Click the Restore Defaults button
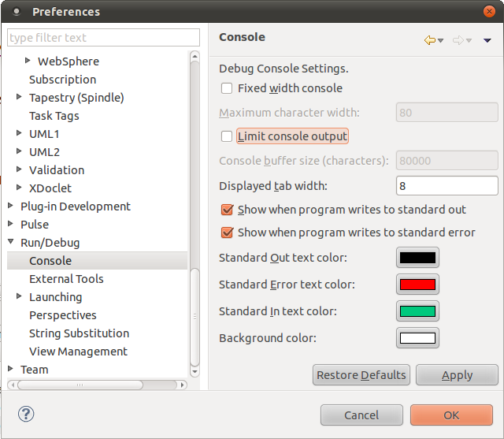 click(x=361, y=375)
